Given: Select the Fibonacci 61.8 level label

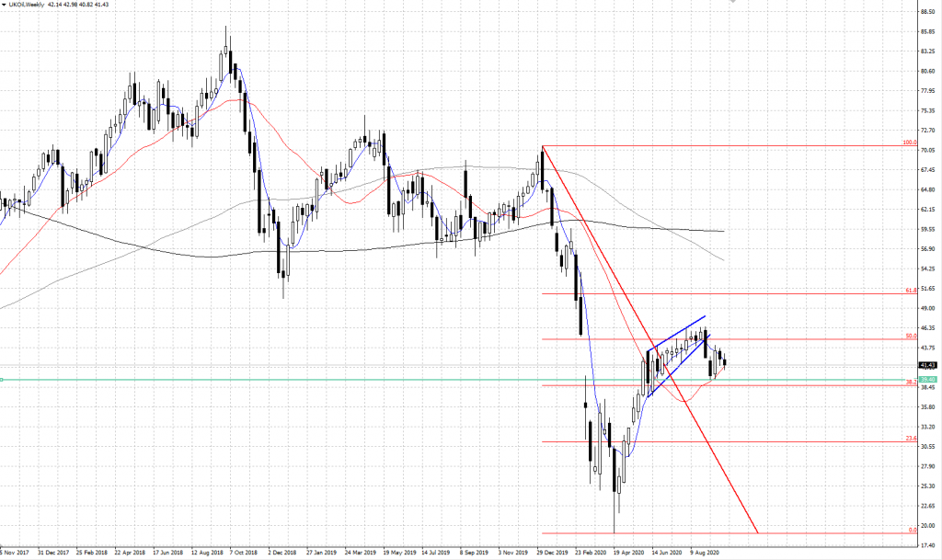Looking at the screenshot, I should click(x=910, y=291).
